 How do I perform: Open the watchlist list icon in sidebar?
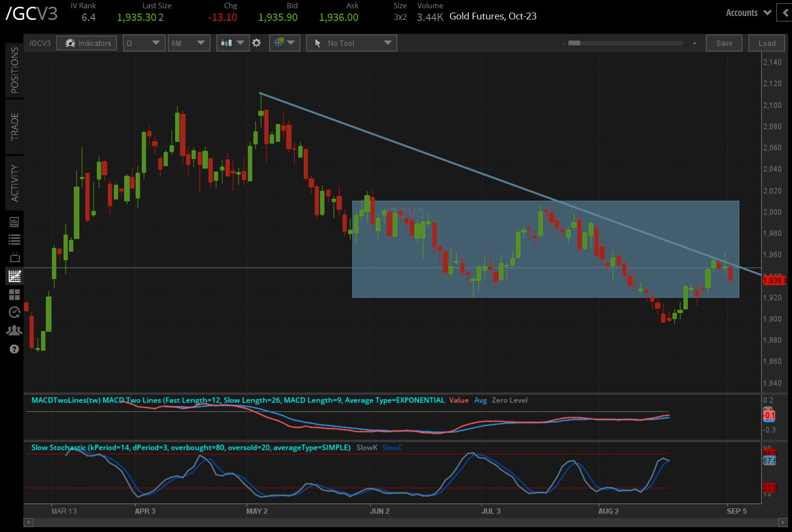14,239
